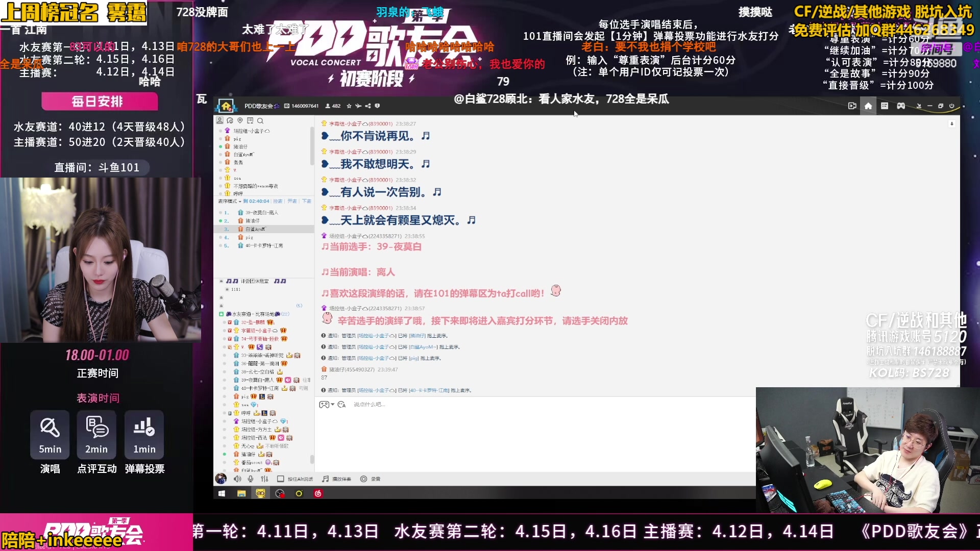980x551 pixels.
Task: Open the list template icon in top right
Action: click(x=885, y=106)
